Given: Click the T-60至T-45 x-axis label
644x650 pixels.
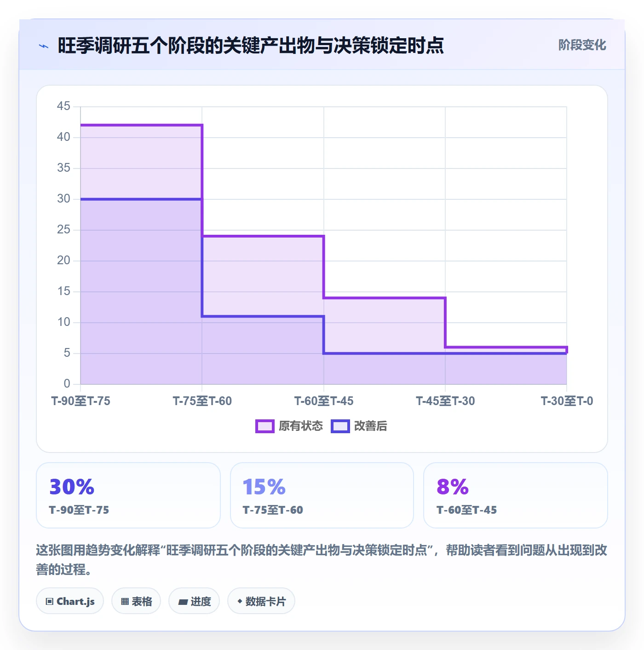Looking at the screenshot, I should 324,401.
